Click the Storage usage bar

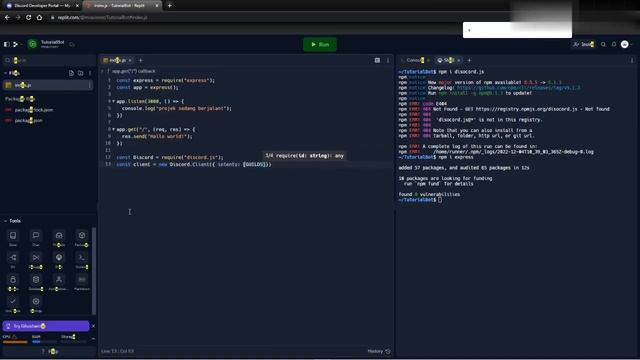(73, 342)
